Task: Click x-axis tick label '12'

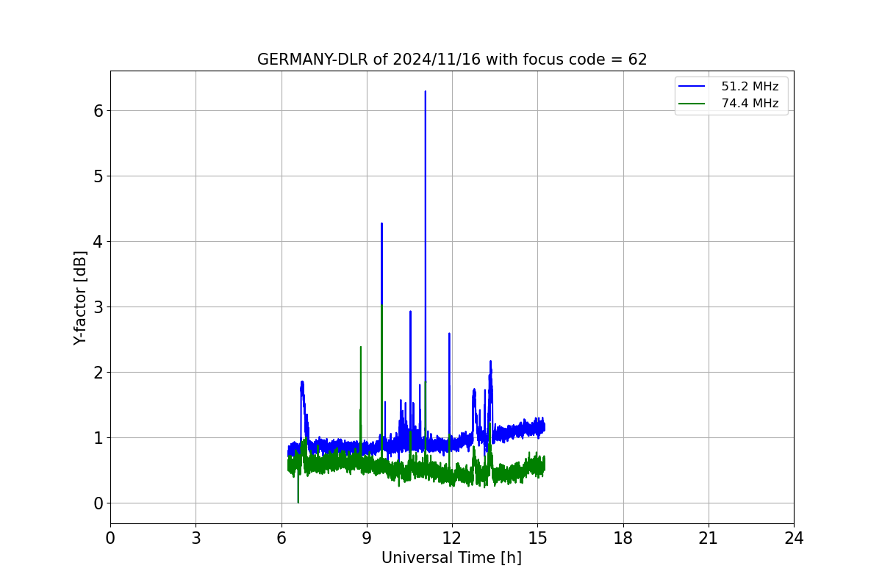Action: tap(452, 538)
